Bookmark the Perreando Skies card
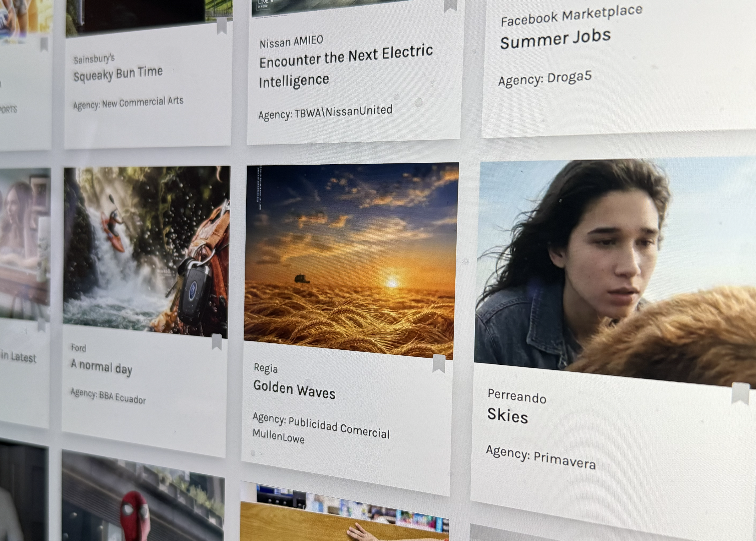The height and width of the screenshot is (541, 756). (740, 393)
